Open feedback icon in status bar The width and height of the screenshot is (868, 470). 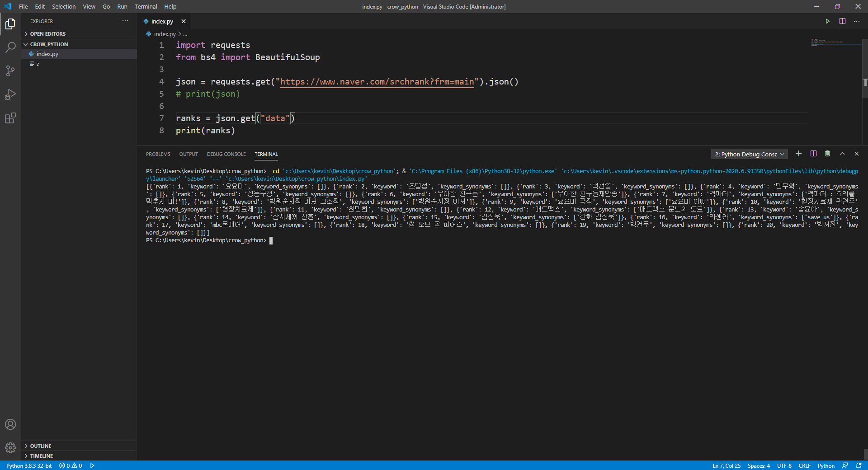pyautogui.click(x=845, y=465)
